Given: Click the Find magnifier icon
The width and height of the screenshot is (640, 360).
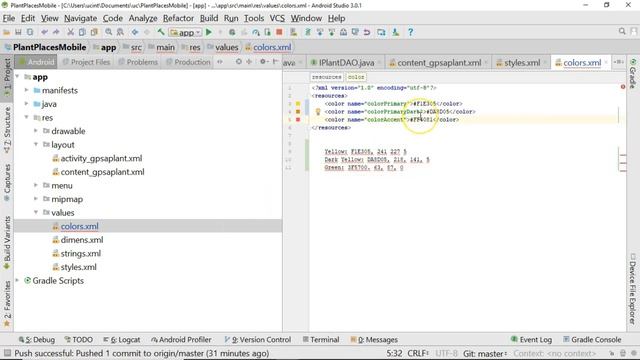Looking at the screenshot, I should tap(109, 32).
